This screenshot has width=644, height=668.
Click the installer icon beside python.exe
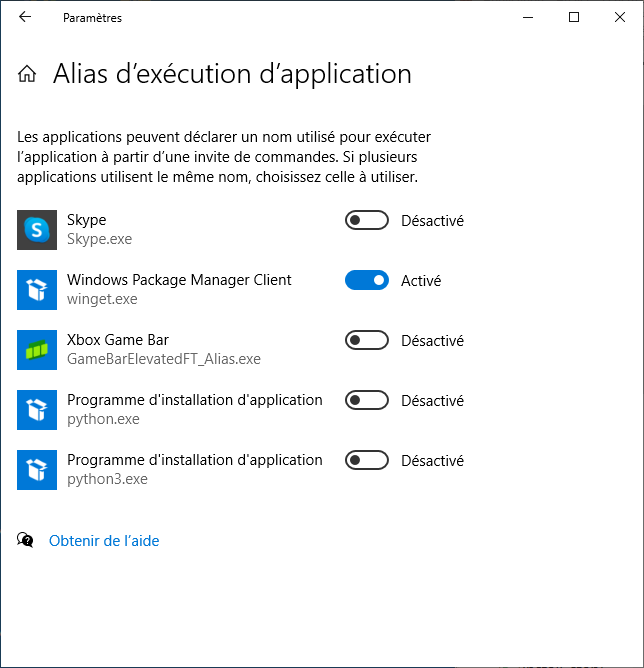(x=37, y=410)
